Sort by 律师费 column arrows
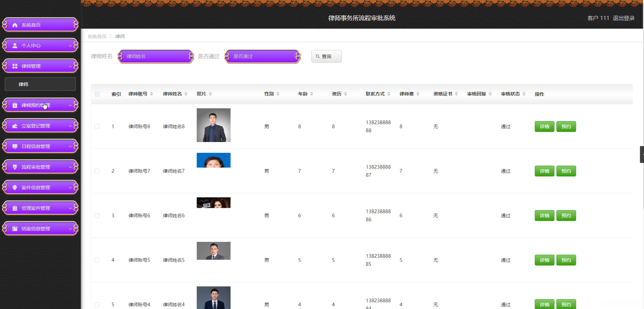 [x=418, y=94]
